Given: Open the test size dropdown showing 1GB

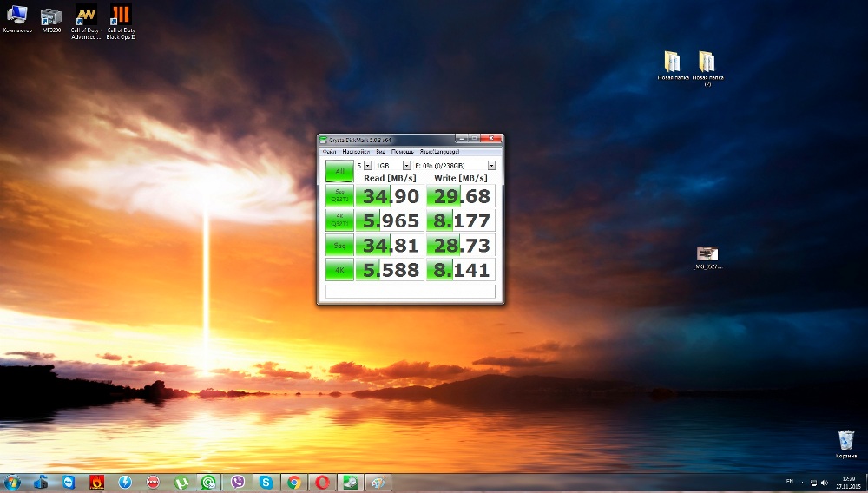Looking at the screenshot, I should [392, 166].
